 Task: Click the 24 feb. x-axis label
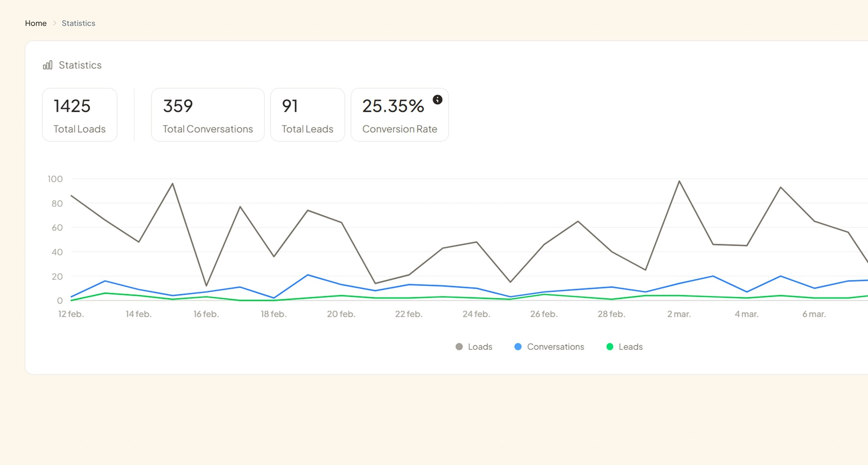pos(476,314)
